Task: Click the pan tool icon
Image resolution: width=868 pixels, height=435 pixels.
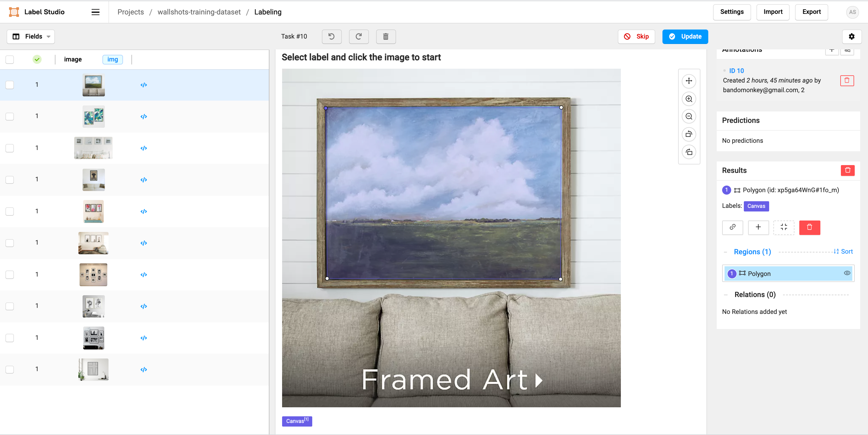Action: (689, 81)
